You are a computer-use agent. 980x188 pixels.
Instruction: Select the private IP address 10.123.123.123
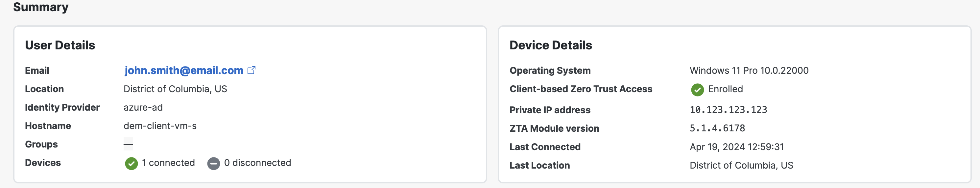point(729,110)
